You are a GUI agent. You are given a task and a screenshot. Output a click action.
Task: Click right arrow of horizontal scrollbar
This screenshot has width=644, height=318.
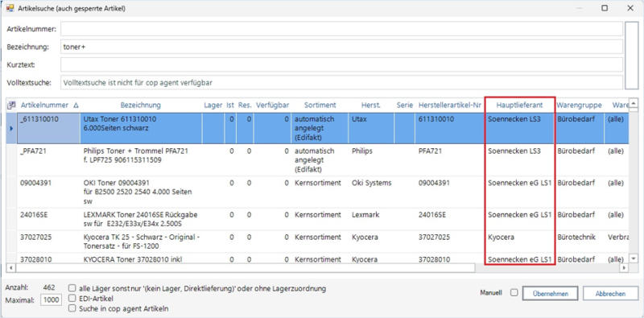pos(625,268)
